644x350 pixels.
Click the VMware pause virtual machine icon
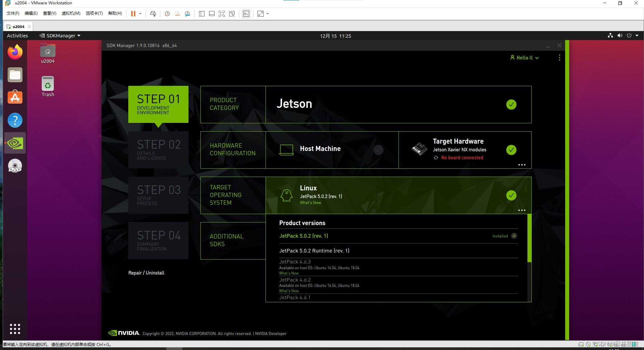[x=133, y=14]
